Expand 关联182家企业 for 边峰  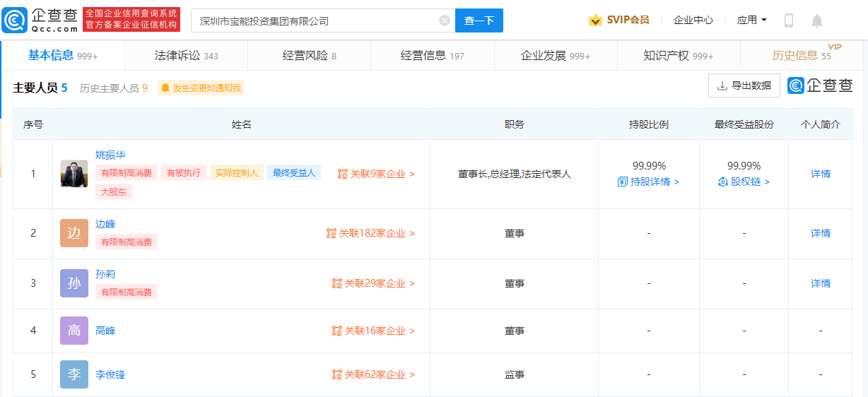(x=370, y=233)
